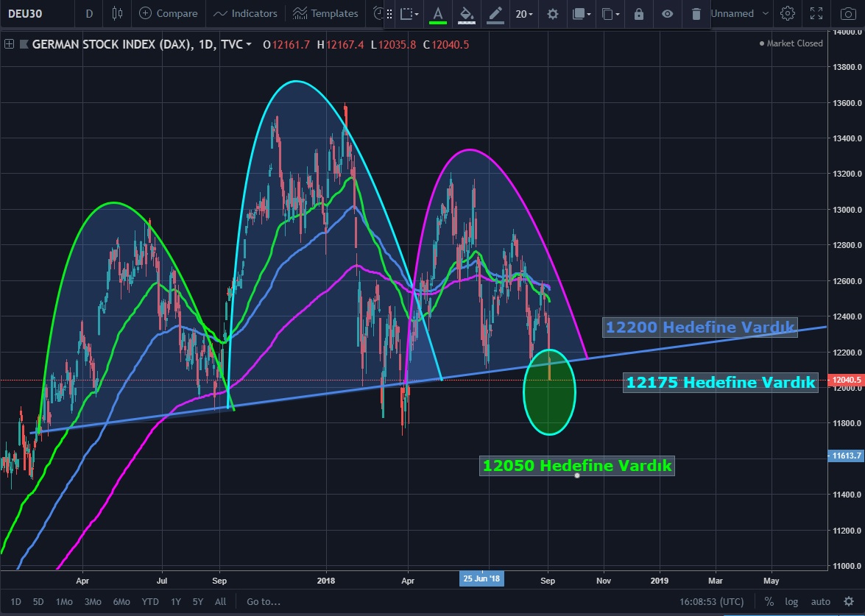Viewport: 865px width, 616px height.
Task: Open the background fill bucket tool
Action: [466, 13]
